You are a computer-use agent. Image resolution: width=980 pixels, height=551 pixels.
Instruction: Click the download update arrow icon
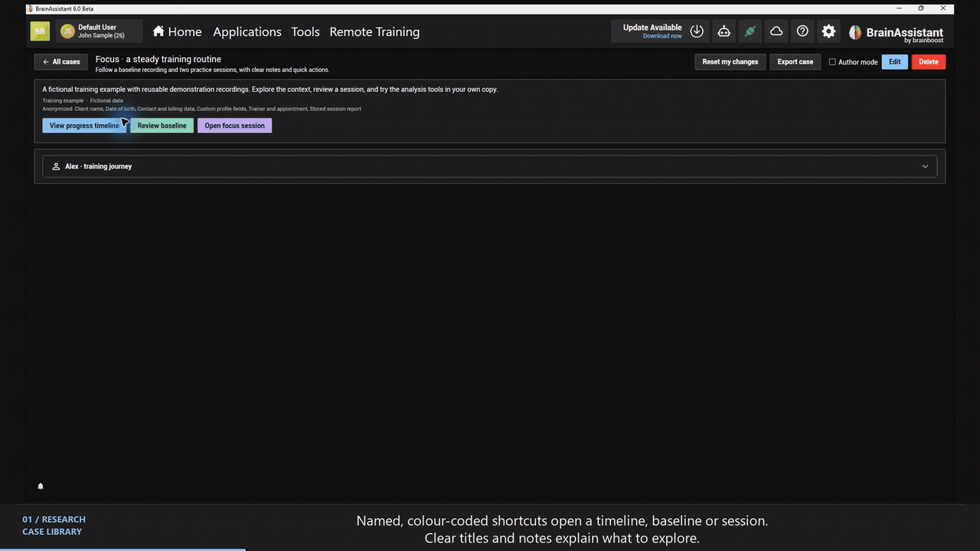697,31
